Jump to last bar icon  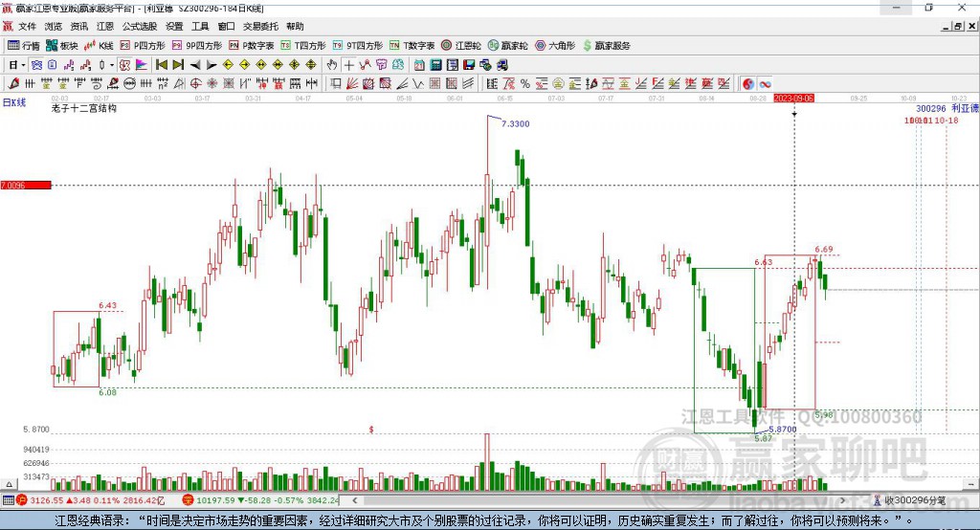tap(178, 65)
